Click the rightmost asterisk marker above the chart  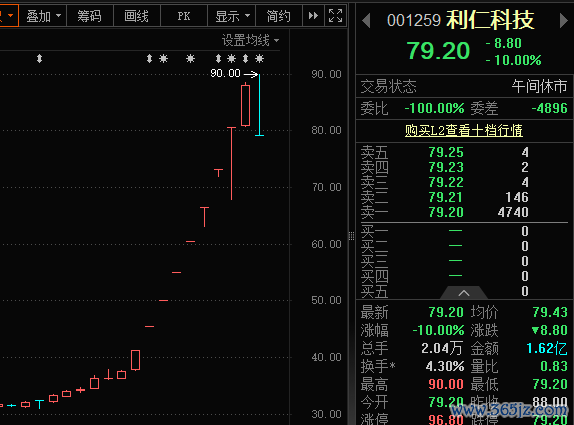tap(260, 59)
